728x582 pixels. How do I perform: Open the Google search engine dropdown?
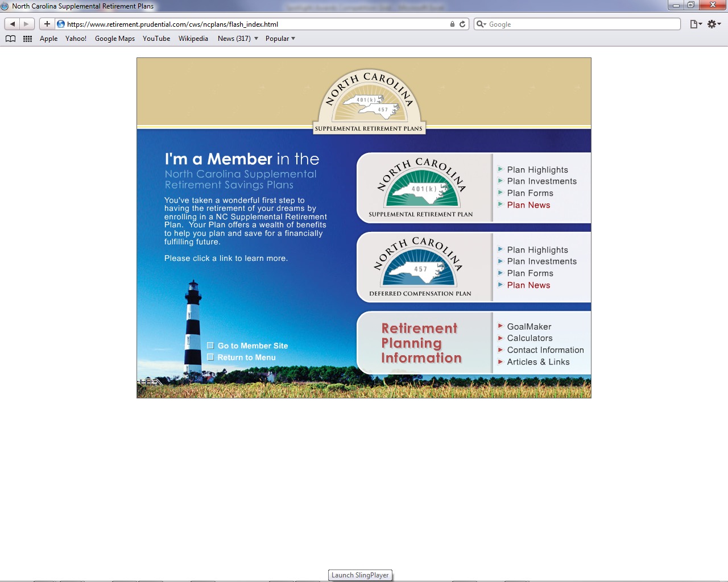481,24
